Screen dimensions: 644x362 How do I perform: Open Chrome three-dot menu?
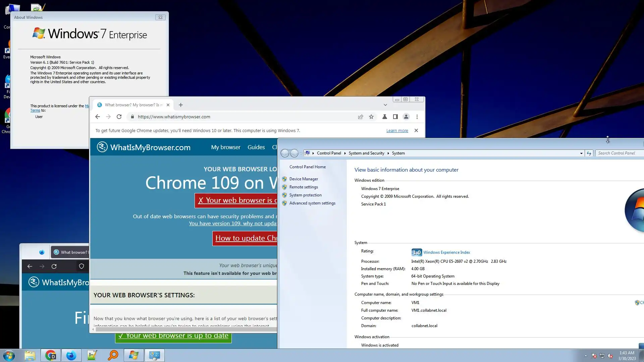417,117
